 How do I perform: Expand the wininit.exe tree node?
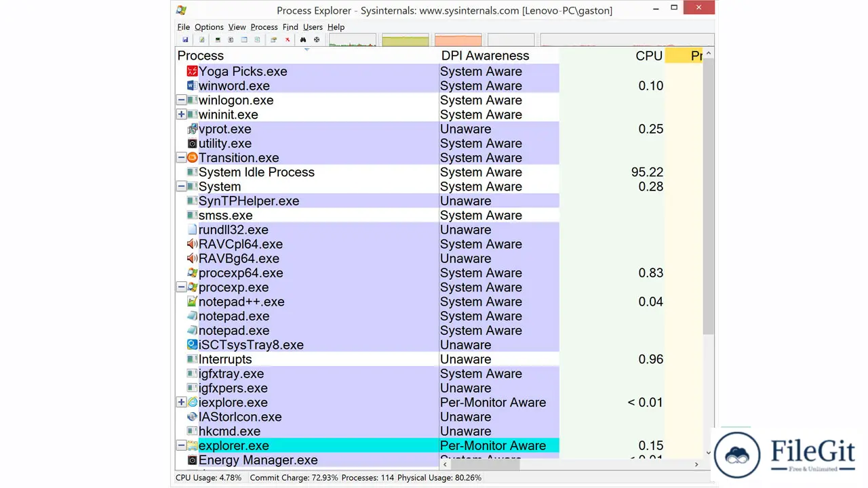coord(181,115)
